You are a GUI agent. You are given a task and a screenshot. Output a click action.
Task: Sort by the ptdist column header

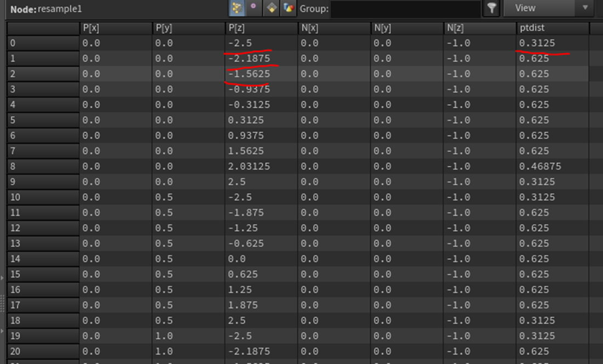(x=553, y=28)
